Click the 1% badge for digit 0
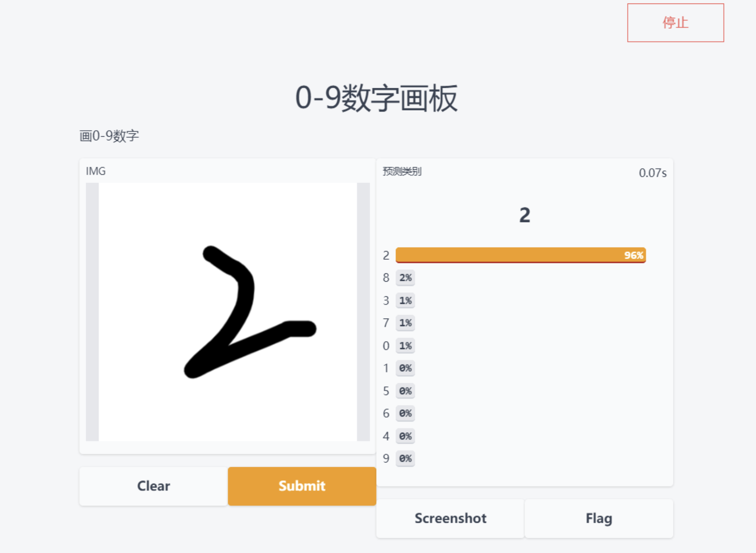The image size is (756, 553). [x=405, y=346]
